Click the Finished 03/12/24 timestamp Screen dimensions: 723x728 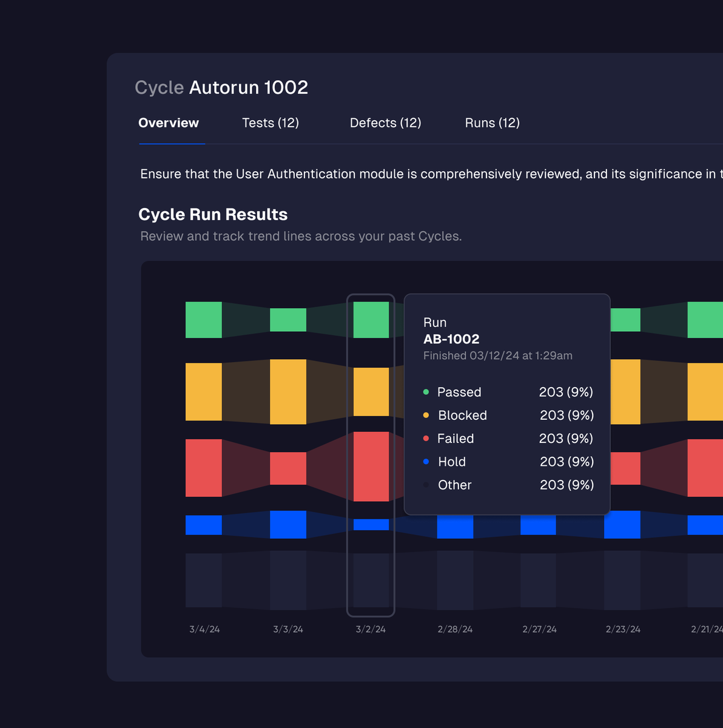click(x=498, y=356)
